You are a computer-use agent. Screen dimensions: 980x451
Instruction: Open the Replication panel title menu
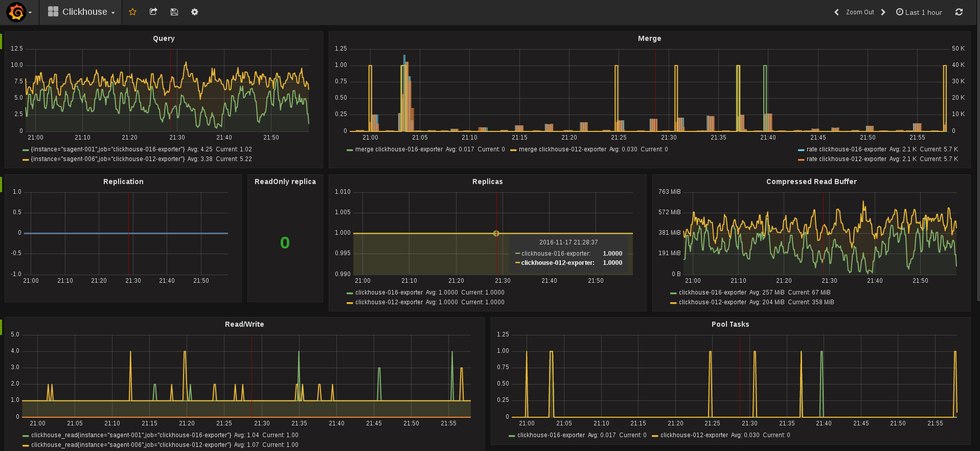123,182
